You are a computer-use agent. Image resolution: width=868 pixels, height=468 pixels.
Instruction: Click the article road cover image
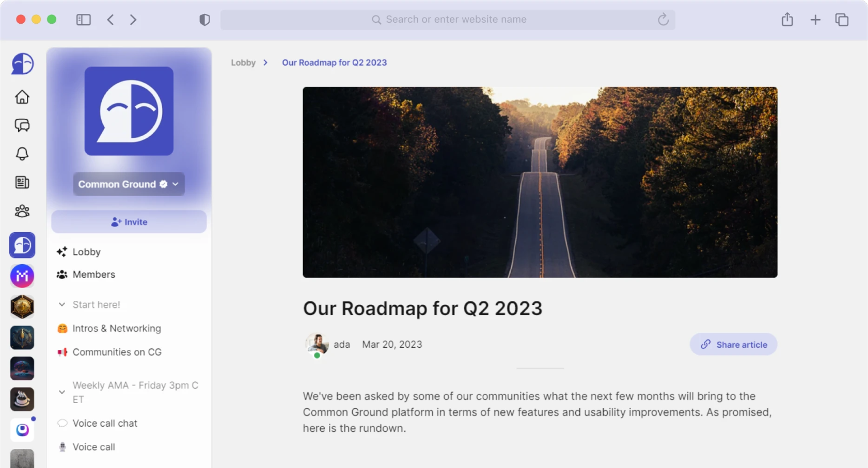[x=540, y=182]
